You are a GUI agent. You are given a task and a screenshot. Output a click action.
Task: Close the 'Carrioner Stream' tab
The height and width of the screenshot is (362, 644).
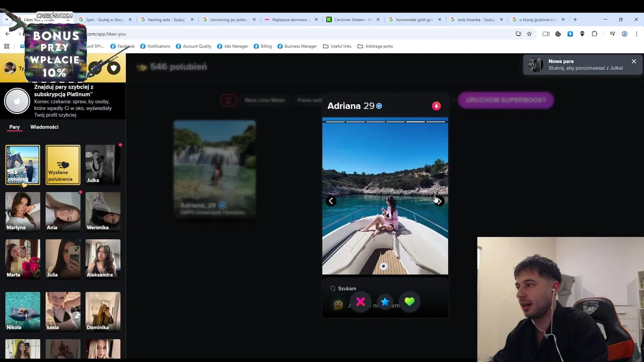tap(378, 20)
